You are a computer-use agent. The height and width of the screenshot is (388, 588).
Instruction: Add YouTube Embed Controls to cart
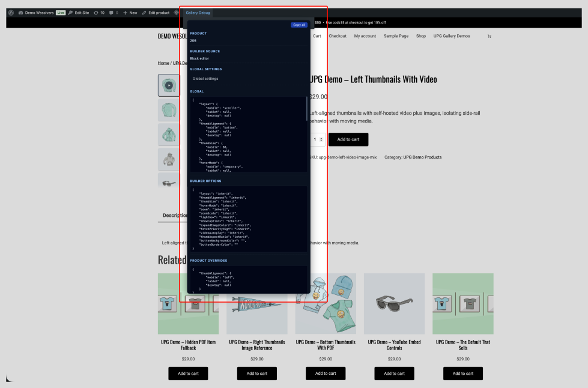pyautogui.click(x=394, y=374)
